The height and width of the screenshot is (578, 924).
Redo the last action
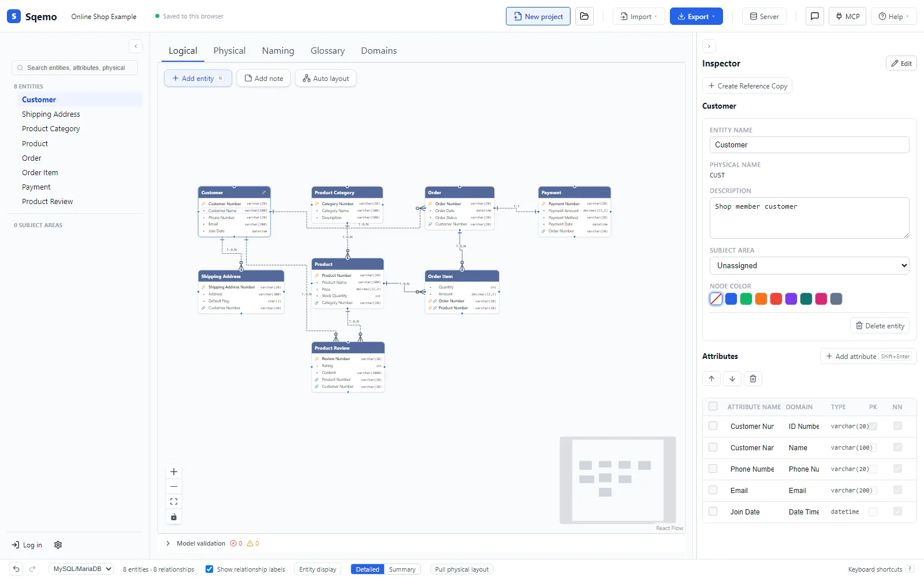pos(32,569)
